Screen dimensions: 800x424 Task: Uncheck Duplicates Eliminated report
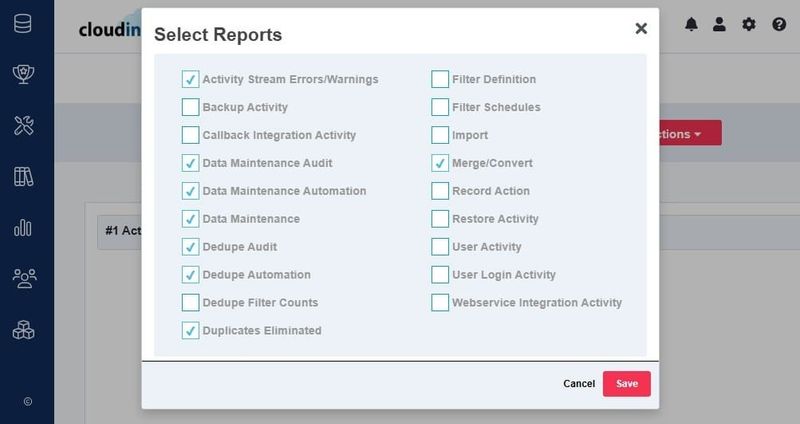pyautogui.click(x=190, y=331)
